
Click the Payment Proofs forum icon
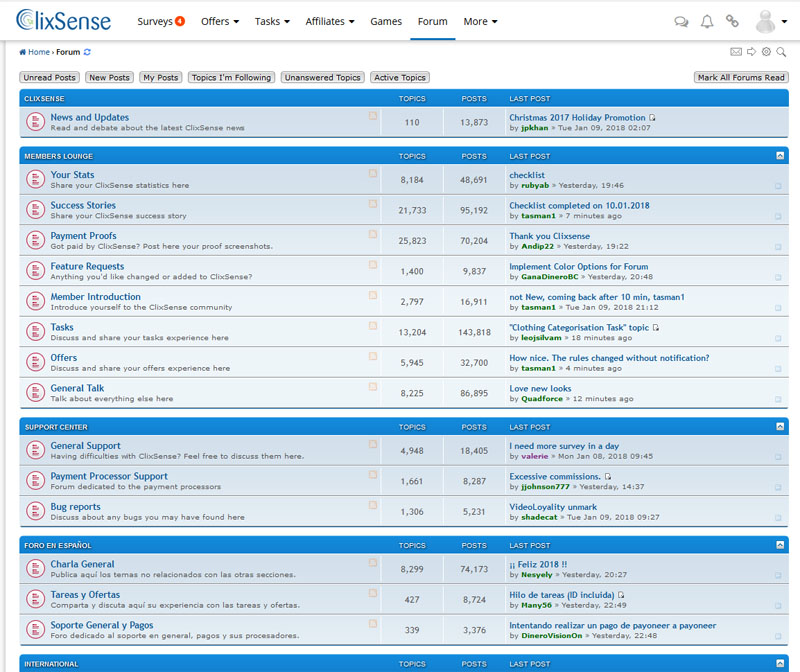click(36, 240)
